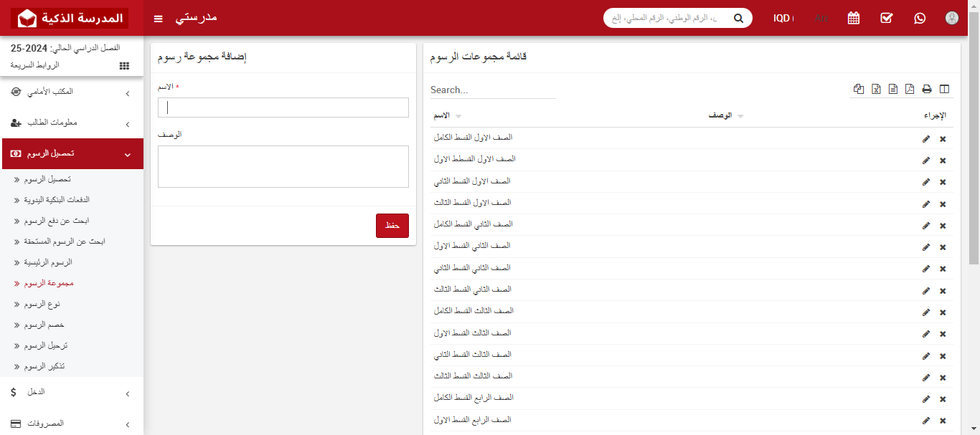
Task: Export the fee groups to PDF
Action: 910,88
